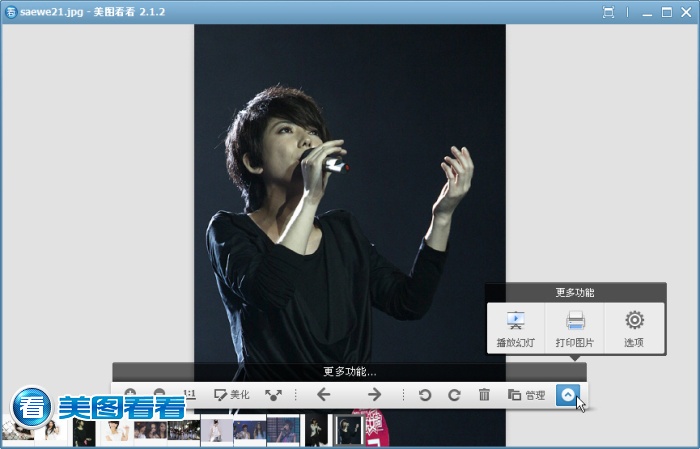Set zoom to 1:1 actual size
This screenshot has height=449, width=700.
point(190,395)
